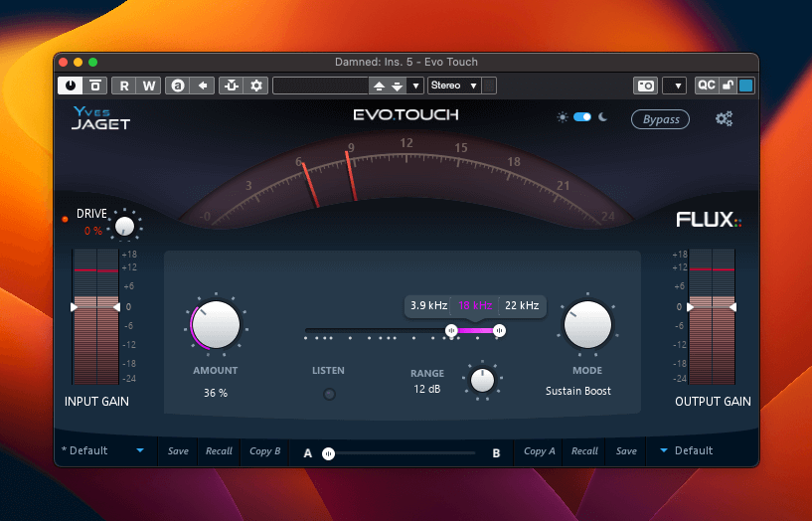Screen dimensions: 812x521
Task: Click the QC quick controls button
Action: (706, 86)
